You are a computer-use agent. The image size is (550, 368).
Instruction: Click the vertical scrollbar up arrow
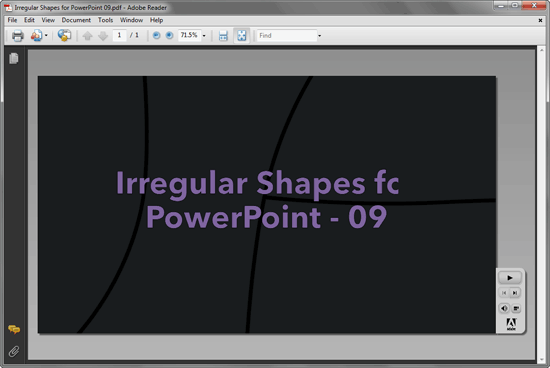tap(542, 51)
